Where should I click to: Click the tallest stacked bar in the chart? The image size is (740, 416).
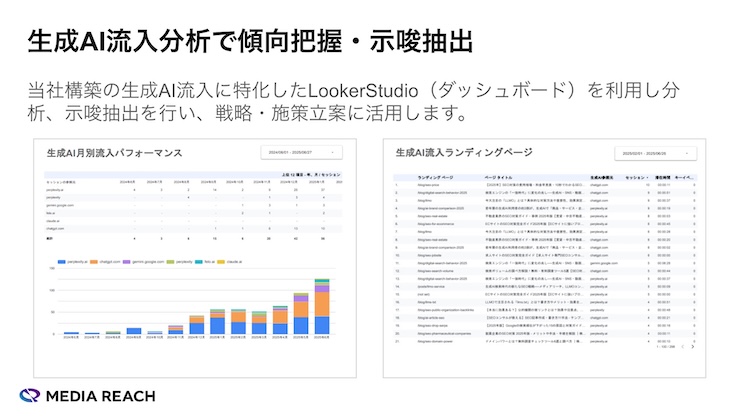pyautogui.click(x=322, y=306)
